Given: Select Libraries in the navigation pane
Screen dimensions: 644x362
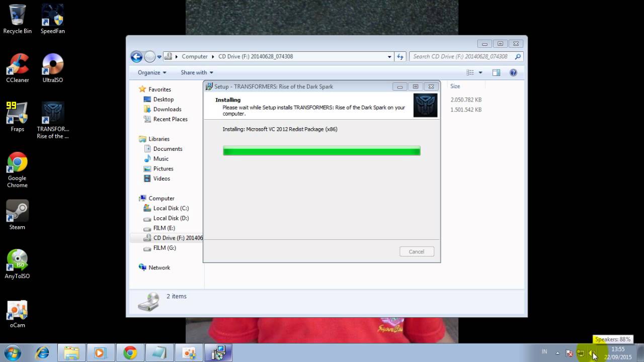Looking at the screenshot, I should point(159,139).
